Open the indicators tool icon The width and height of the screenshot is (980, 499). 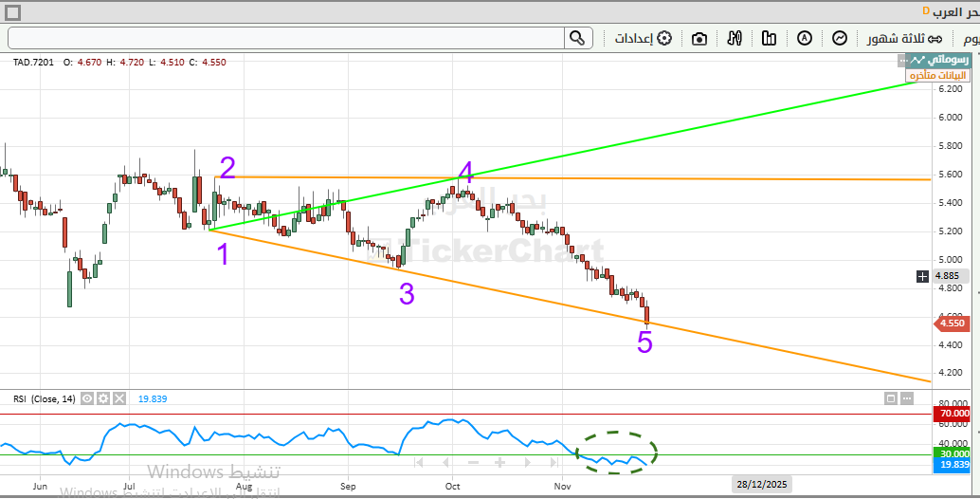735,39
